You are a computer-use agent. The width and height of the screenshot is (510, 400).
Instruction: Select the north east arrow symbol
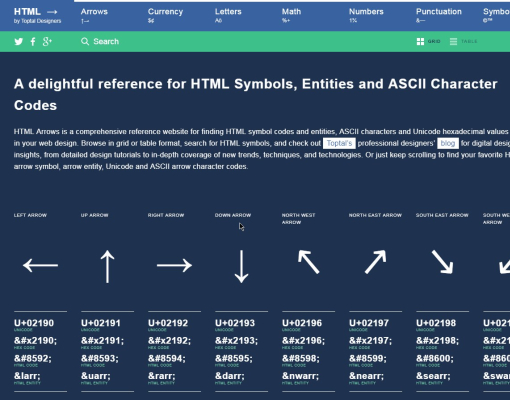click(376, 262)
